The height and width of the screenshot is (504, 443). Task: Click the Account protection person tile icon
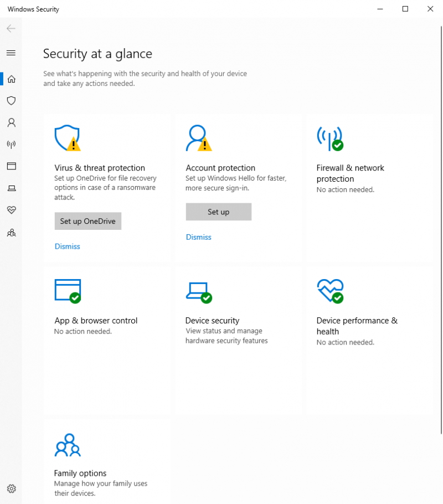coord(199,138)
